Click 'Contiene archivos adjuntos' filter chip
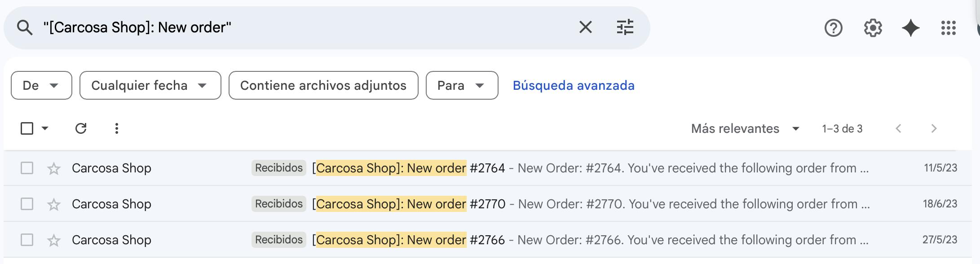This screenshot has width=980, height=264. point(323,85)
